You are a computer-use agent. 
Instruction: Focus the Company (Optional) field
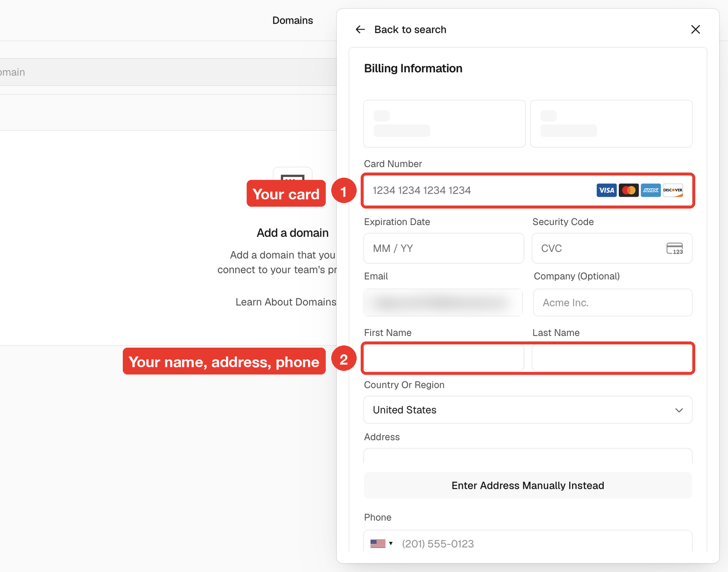point(613,302)
